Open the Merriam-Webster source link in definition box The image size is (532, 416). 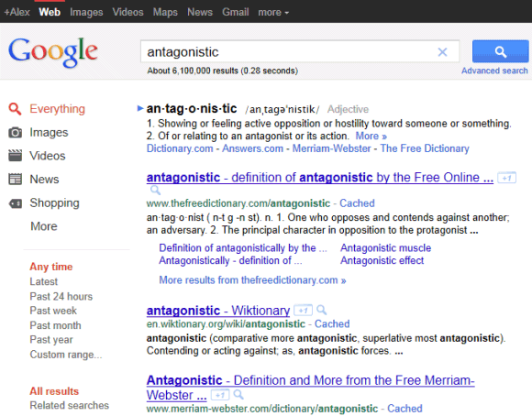point(331,148)
